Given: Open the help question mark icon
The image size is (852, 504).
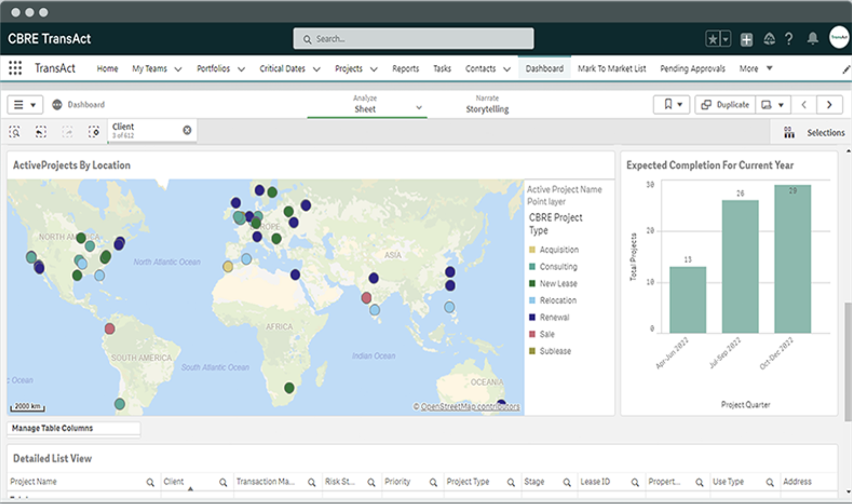Looking at the screenshot, I should click(789, 39).
